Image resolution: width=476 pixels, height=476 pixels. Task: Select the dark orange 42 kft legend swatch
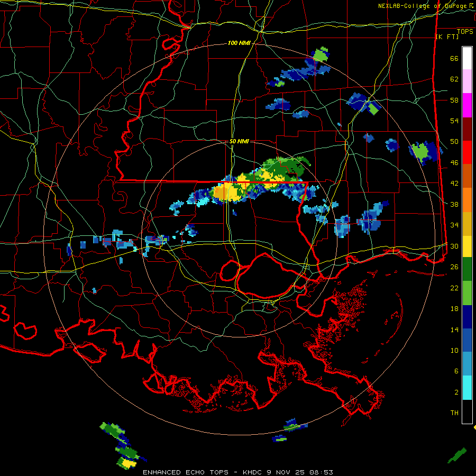[467, 176]
